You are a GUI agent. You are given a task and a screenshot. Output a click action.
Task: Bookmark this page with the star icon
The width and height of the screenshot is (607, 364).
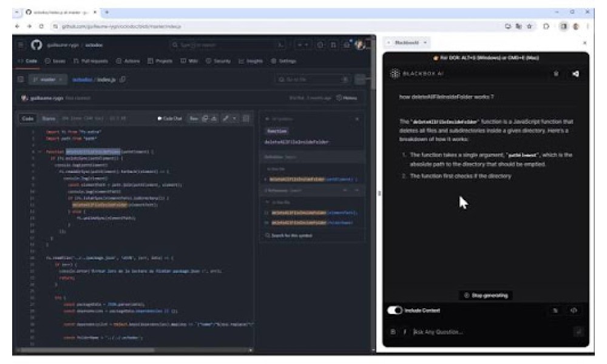click(x=529, y=26)
